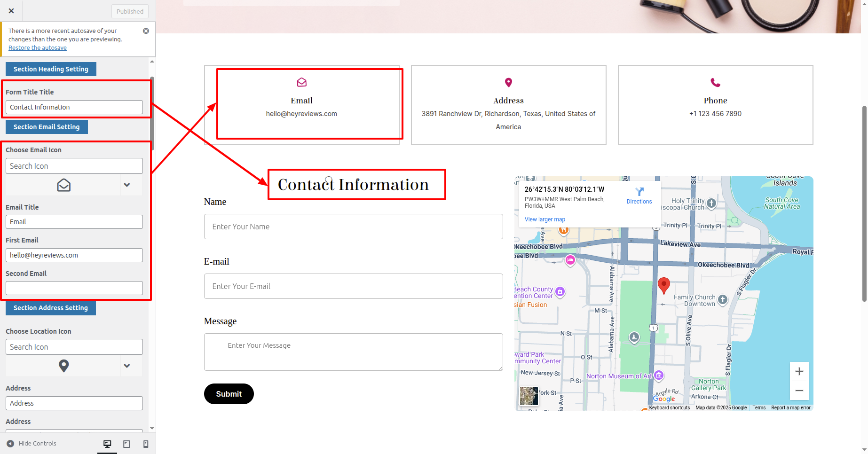Open Directions on the map card
This screenshot has height=454, width=868.
tap(639, 196)
